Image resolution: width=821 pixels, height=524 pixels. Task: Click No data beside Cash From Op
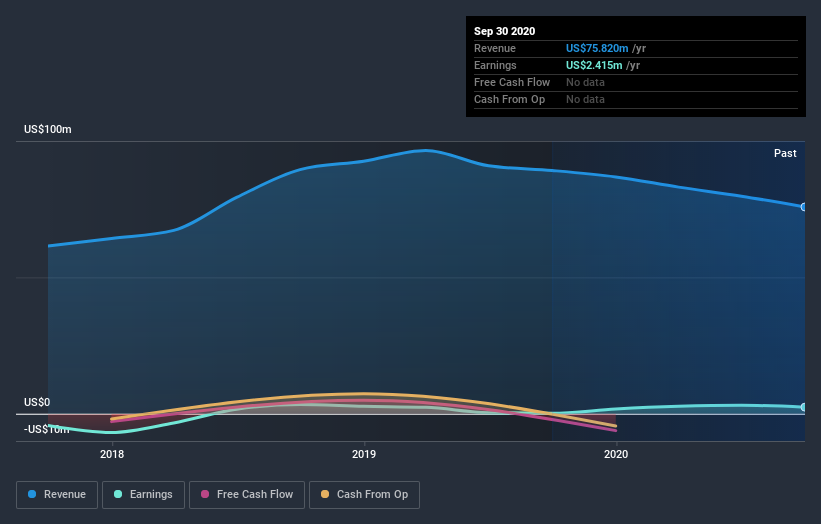[x=585, y=99]
